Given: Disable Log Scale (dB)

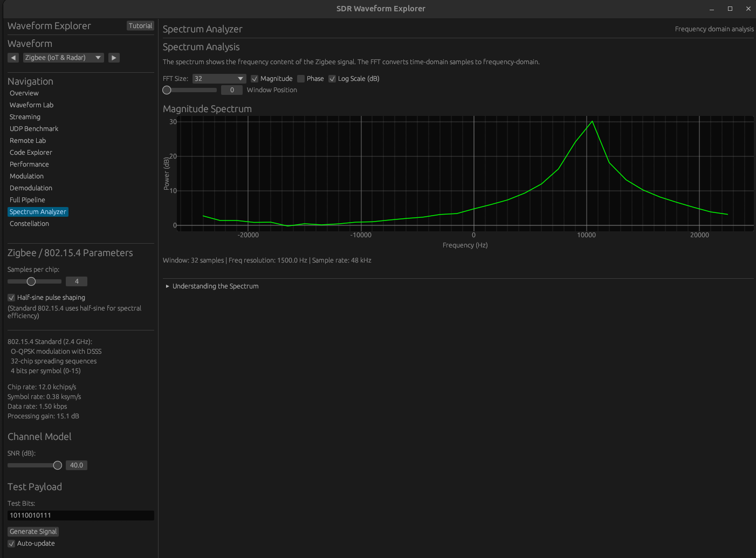Looking at the screenshot, I should click(332, 78).
